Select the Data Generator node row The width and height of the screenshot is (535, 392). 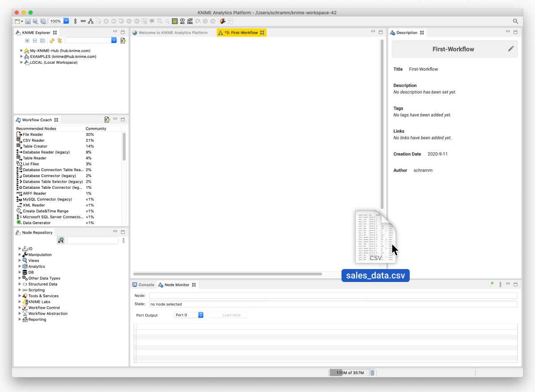[x=69, y=223]
